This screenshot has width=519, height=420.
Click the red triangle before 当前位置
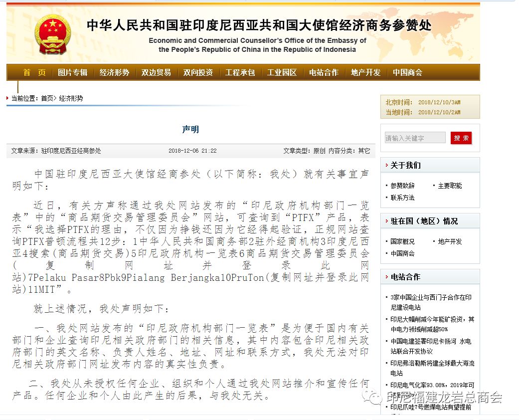[7, 98]
